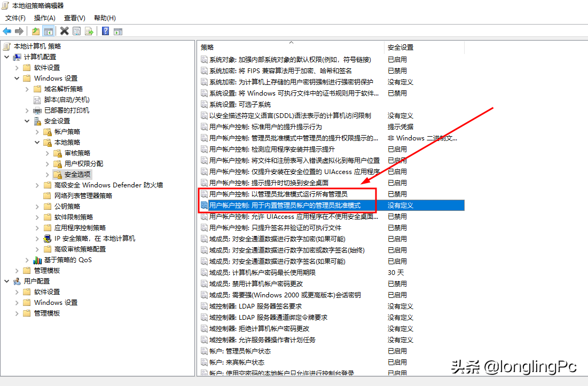Collapse the Windows 设置 node under 计算机配置
Screen dimensions: 588x386
tap(17, 78)
